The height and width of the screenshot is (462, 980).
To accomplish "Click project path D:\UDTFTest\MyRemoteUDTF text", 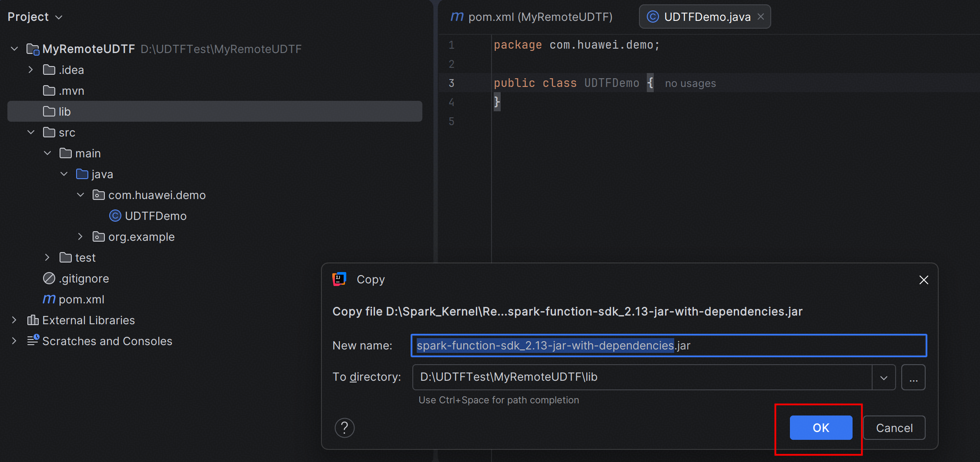I will click(x=221, y=49).
